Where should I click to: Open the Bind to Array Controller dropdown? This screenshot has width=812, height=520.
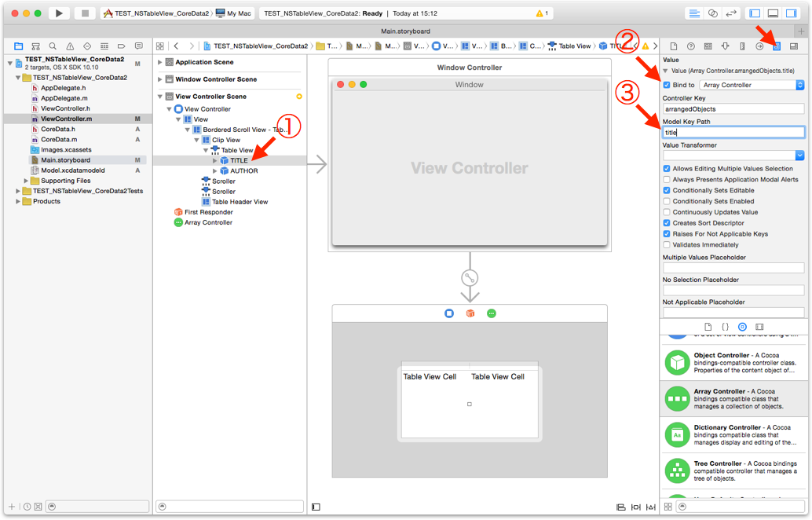(752, 85)
